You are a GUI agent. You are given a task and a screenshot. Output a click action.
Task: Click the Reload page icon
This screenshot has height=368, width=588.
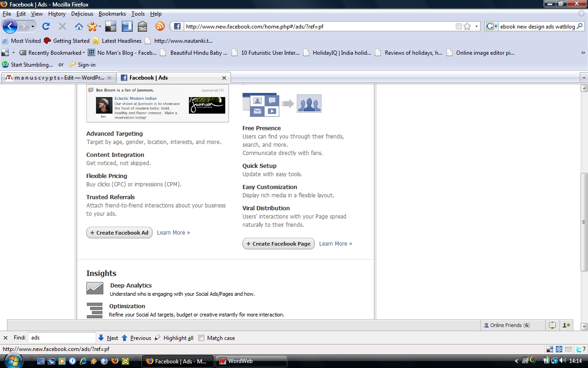coord(46,26)
